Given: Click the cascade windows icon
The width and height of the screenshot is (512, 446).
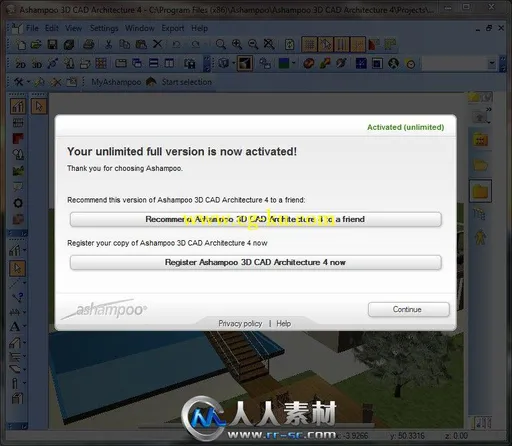Looking at the screenshot, I should click(137, 63).
